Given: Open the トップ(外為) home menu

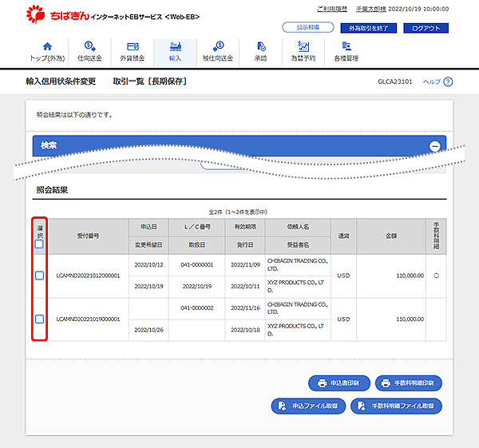Looking at the screenshot, I should pyautogui.click(x=47, y=52).
